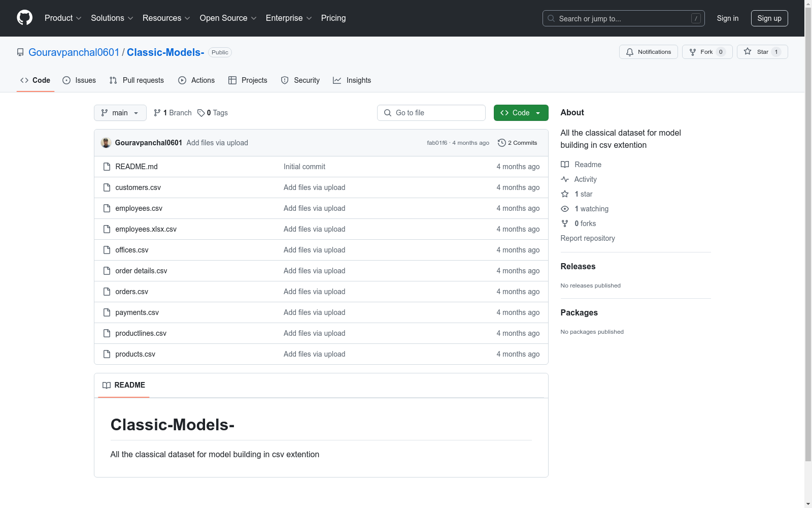This screenshot has width=812, height=508.
Task: Click the search magnifier in top bar
Action: (551, 18)
